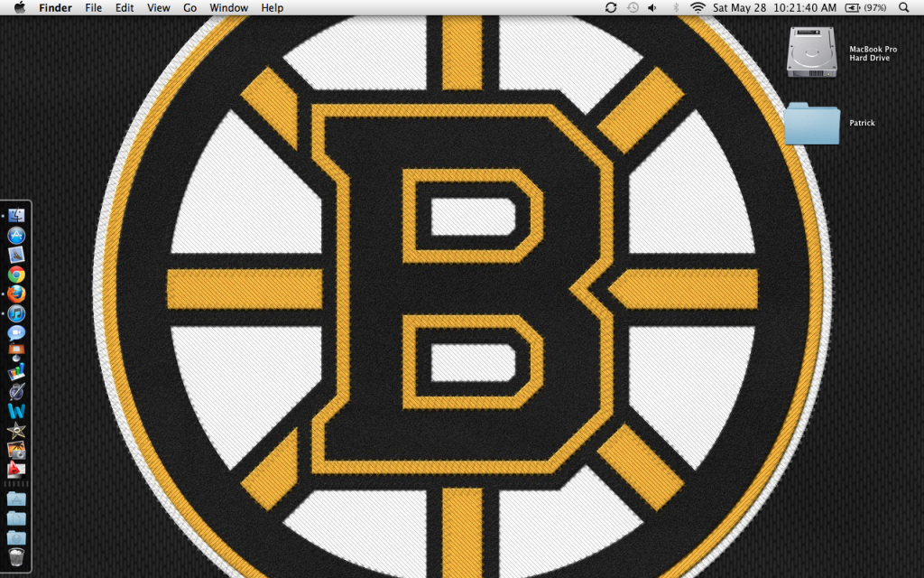This screenshot has height=578, width=924.
Task: Open Downloads folder stack in dock
Action: pyautogui.click(x=16, y=538)
